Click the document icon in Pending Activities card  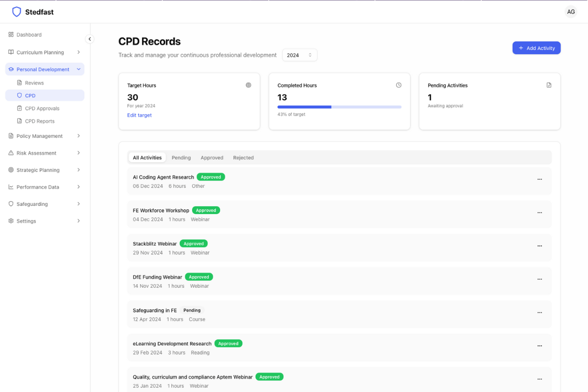coord(549,85)
